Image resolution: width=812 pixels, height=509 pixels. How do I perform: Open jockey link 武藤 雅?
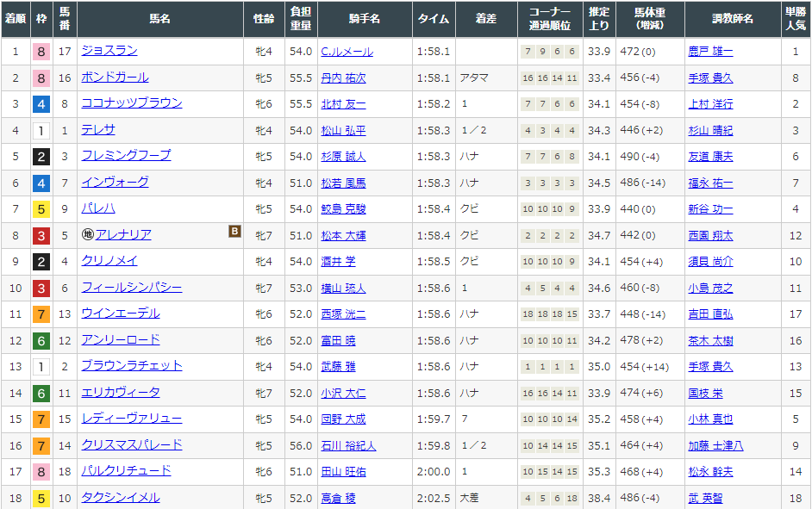pos(338,367)
